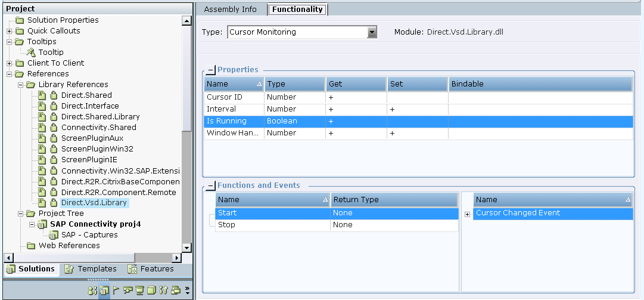Click the people icon in bottom toolbar
The width and height of the screenshot is (644, 300).
pos(92,290)
